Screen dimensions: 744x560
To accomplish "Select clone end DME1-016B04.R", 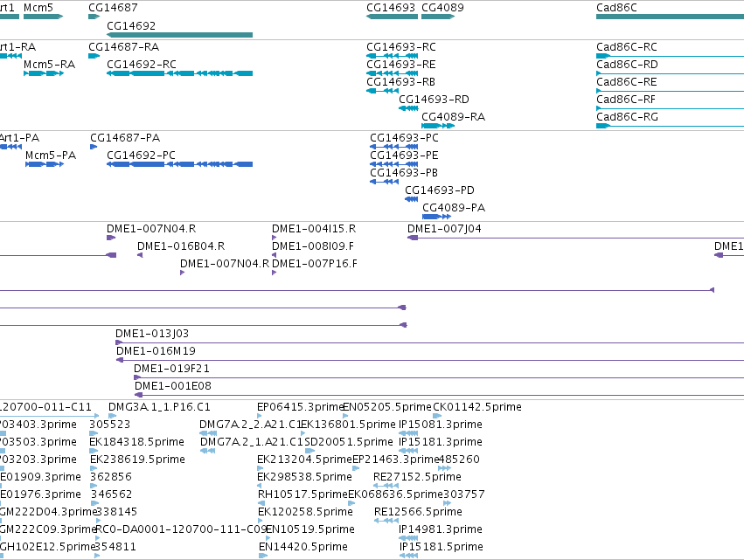I will (140, 255).
